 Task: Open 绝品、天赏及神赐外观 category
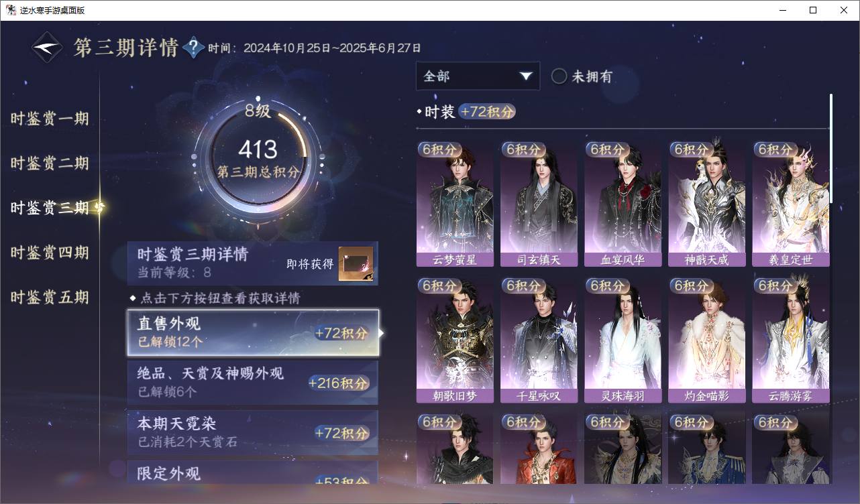point(253,382)
